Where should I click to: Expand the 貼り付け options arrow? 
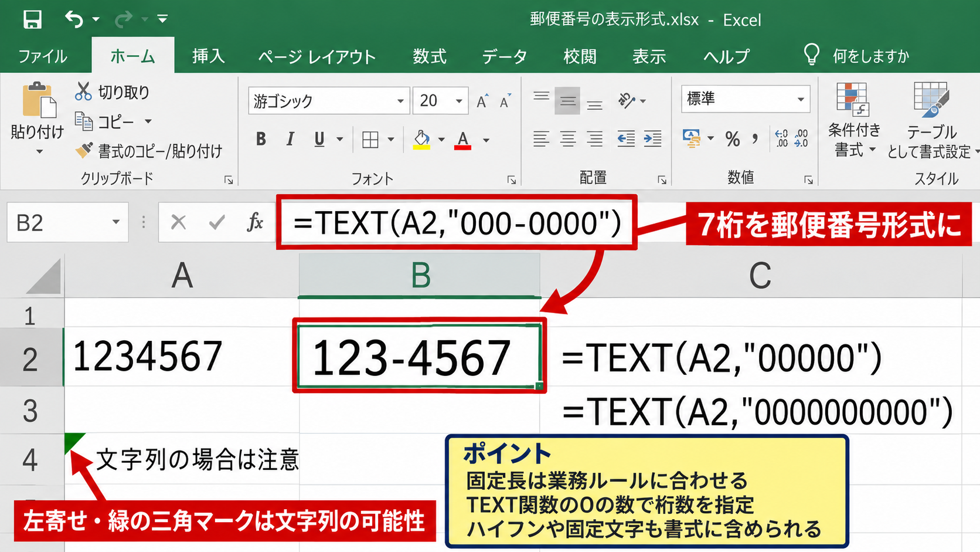[39, 151]
